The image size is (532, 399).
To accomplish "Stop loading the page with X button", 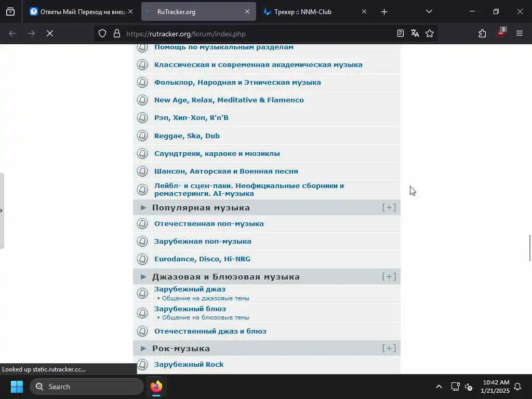I will pos(50,33).
